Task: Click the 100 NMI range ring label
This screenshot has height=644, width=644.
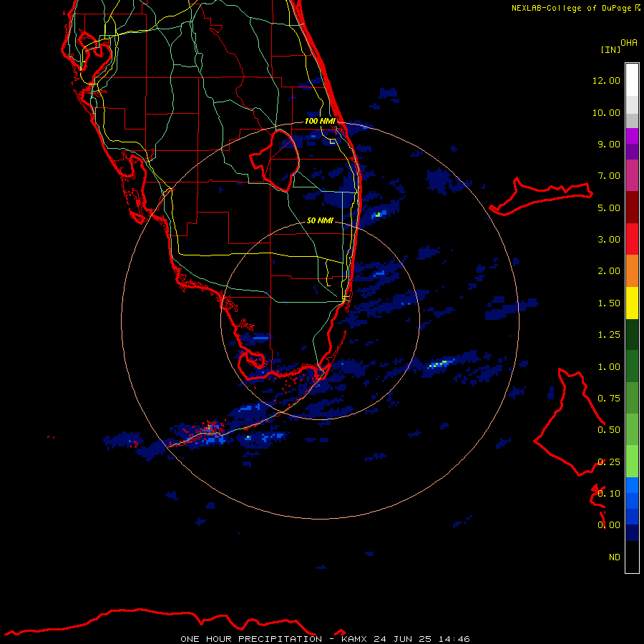Action: [320, 121]
